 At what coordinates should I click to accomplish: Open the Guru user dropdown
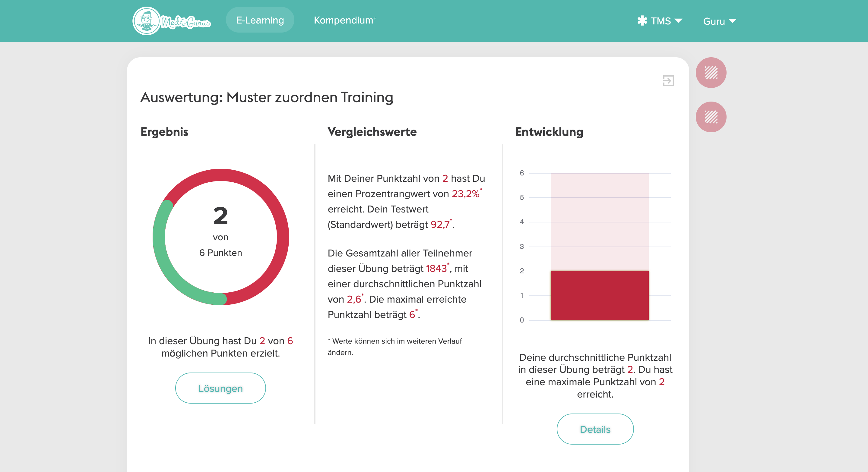coord(719,21)
